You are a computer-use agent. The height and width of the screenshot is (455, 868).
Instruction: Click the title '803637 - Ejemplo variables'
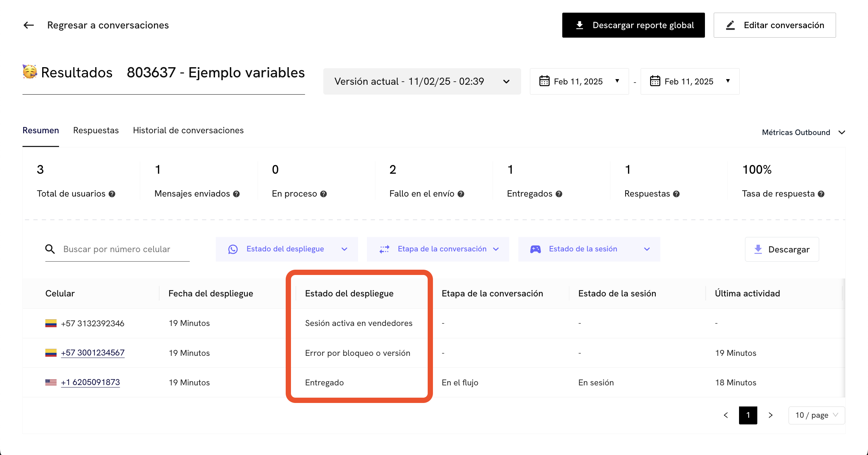(x=216, y=72)
